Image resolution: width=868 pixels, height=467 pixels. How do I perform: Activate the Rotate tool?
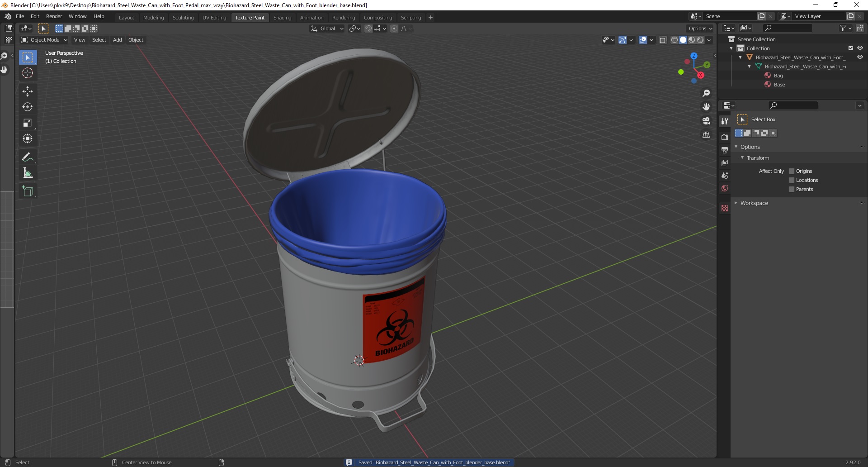tap(28, 107)
